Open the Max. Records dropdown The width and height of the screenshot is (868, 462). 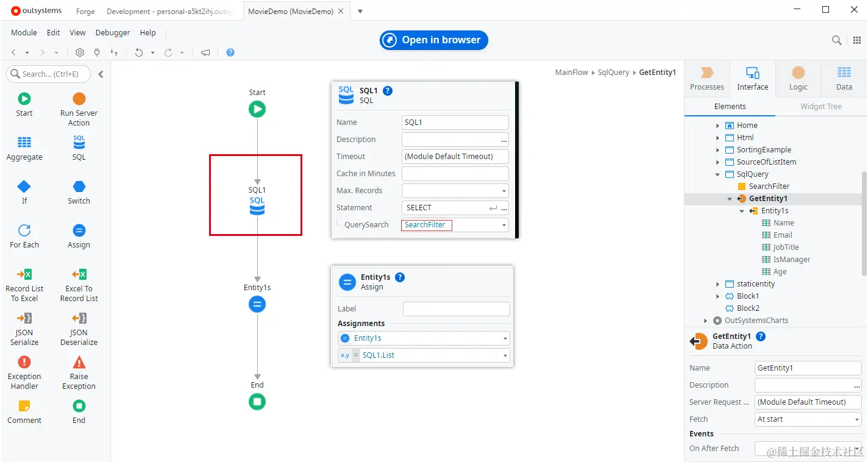(x=504, y=191)
